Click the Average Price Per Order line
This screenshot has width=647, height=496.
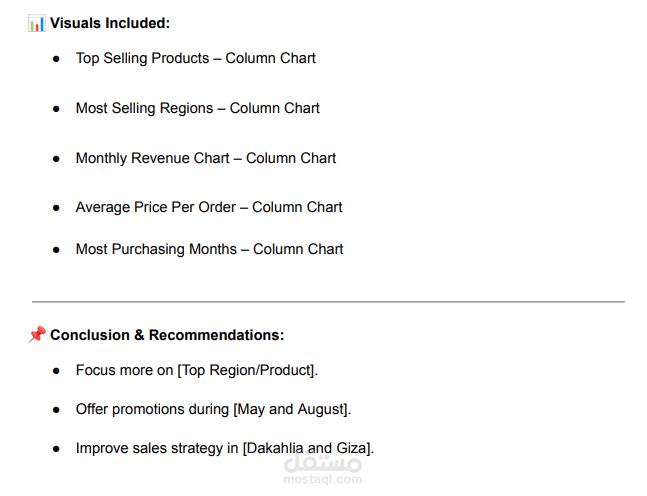[x=209, y=207]
